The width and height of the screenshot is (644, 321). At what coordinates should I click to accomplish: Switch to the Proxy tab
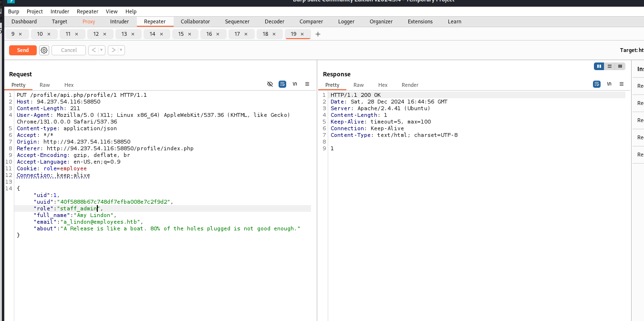click(x=89, y=21)
